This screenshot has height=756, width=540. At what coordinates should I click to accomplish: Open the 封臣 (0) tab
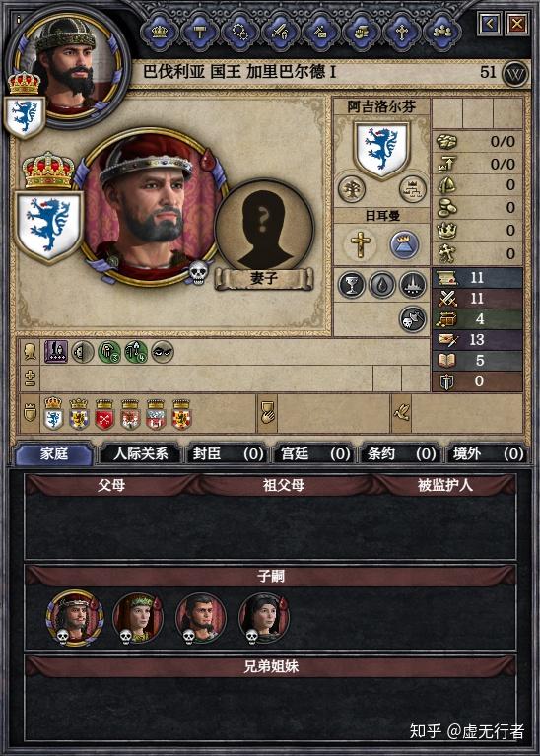pyautogui.click(x=227, y=453)
